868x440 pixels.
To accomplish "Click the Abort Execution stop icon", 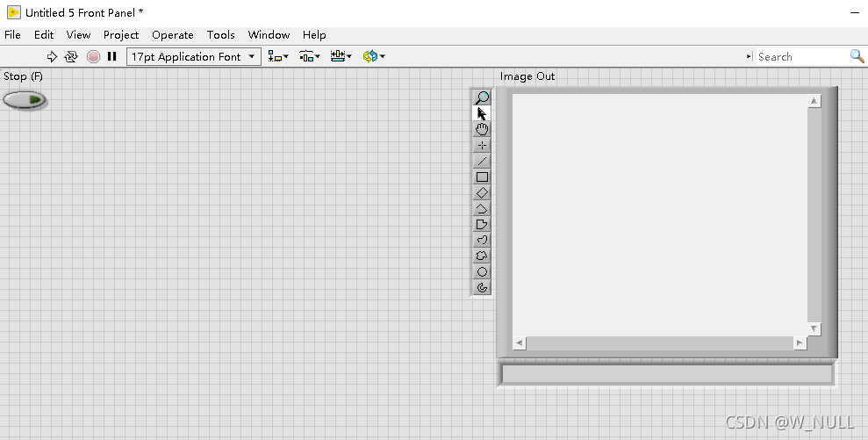I will [x=94, y=56].
